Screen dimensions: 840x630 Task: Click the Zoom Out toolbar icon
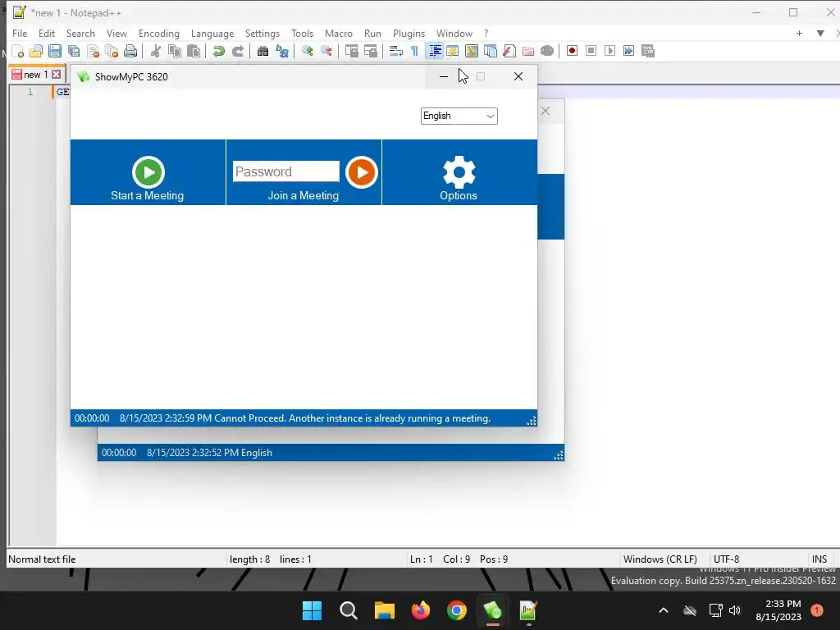coord(326,52)
